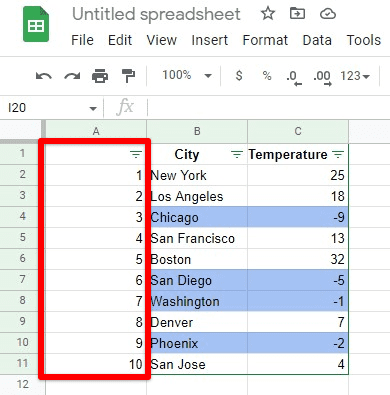Image resolution: width=390 pixels, height=395 pixels.
Task: Star the Untitled spreadsheet
Action: [x=268, y=14]
